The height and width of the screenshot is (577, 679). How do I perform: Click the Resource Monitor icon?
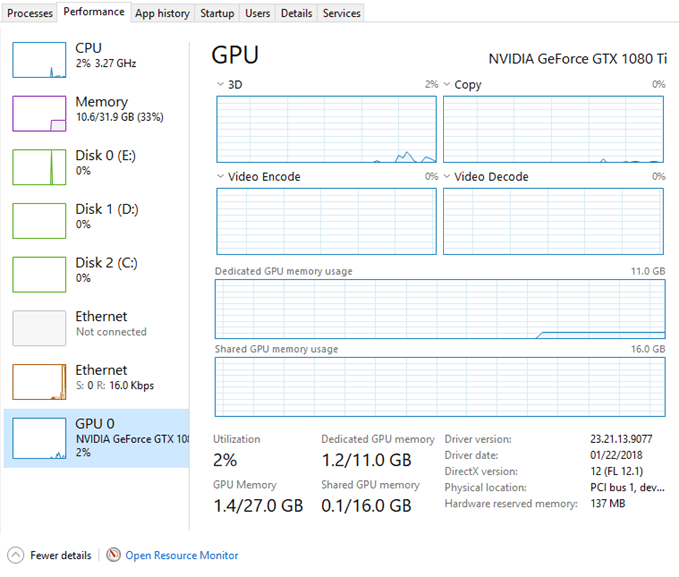(x=113, y=555)
